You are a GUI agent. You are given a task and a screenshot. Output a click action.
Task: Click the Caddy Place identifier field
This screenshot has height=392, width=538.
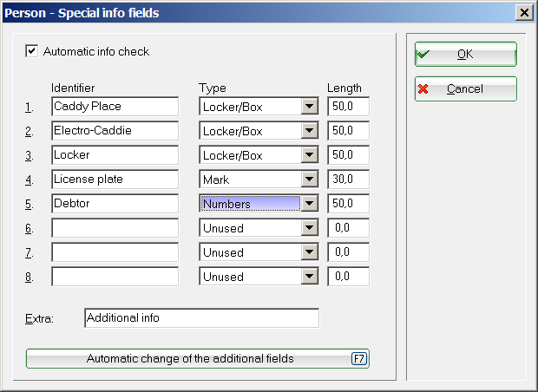click(115, 107)
